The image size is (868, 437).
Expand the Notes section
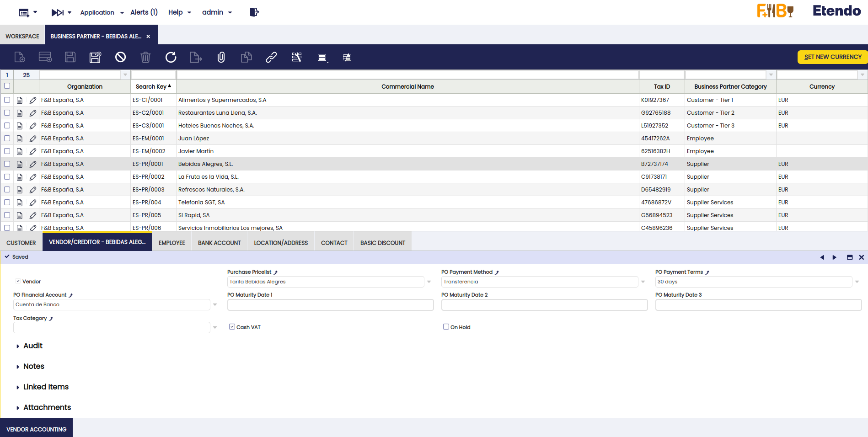[30, 367]
